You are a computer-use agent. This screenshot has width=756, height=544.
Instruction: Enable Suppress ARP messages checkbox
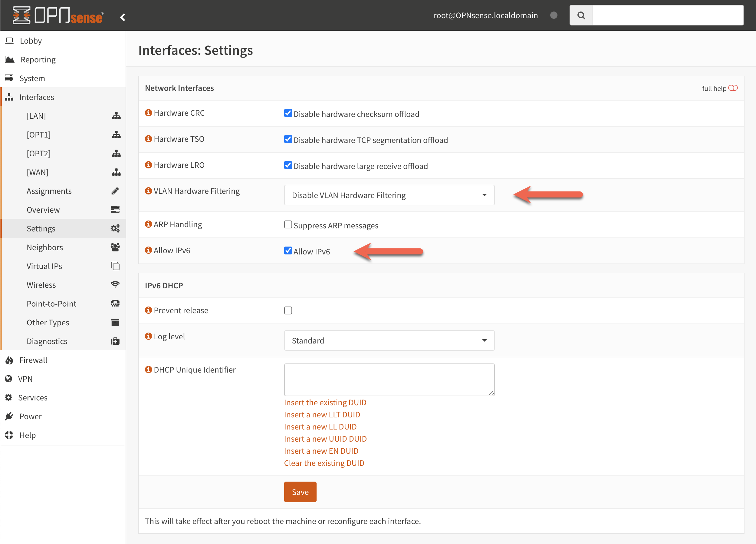click(288, 225)
